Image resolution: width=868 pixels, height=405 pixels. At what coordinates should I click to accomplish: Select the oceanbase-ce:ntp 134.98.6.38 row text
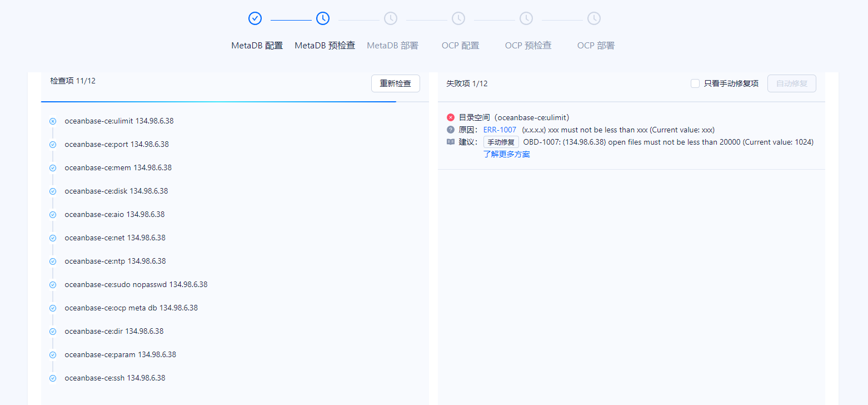(116, 261)
